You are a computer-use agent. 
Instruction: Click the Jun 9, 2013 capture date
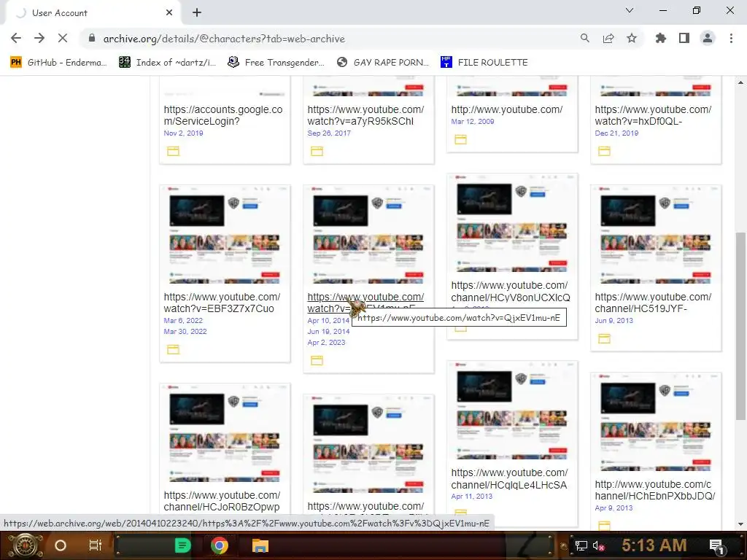point(614,321)
